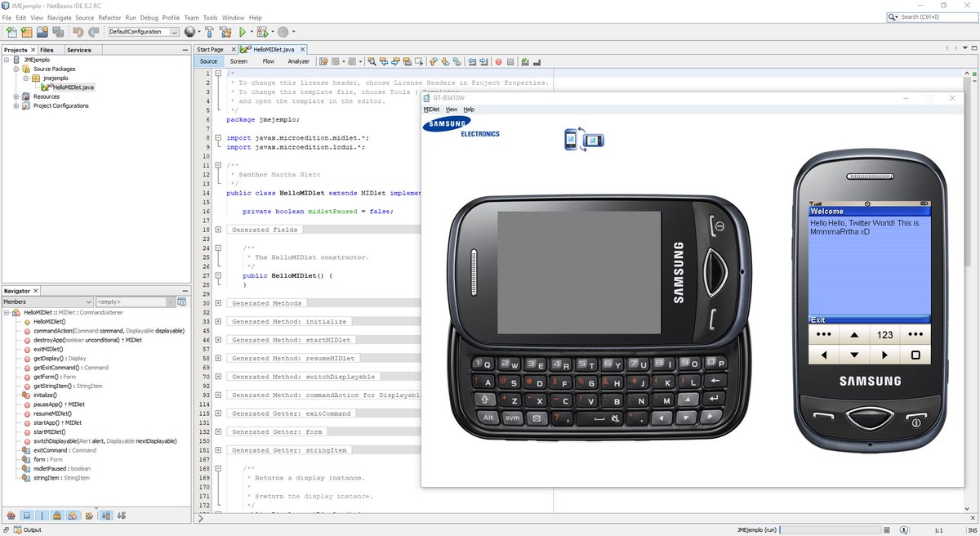The width and height of the screenshot is (980, 536).
Task: Click the globe browser icon in toolbar
Action: 190,32
